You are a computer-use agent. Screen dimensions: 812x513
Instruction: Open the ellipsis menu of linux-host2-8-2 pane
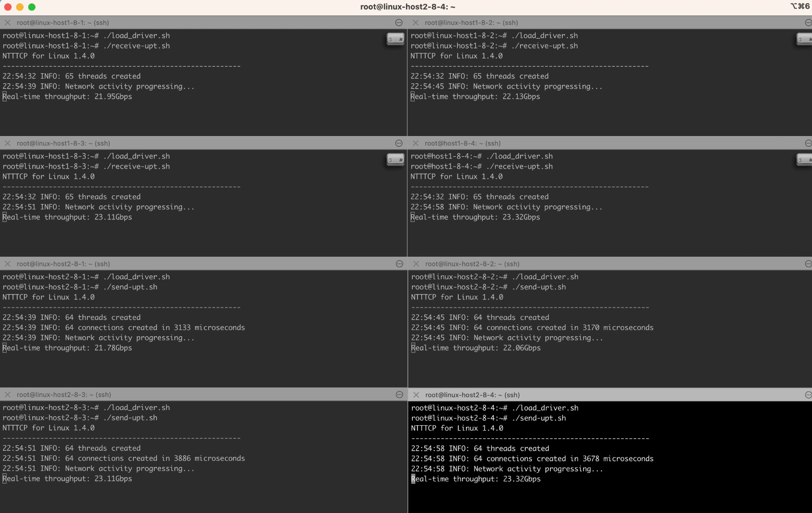808,264
